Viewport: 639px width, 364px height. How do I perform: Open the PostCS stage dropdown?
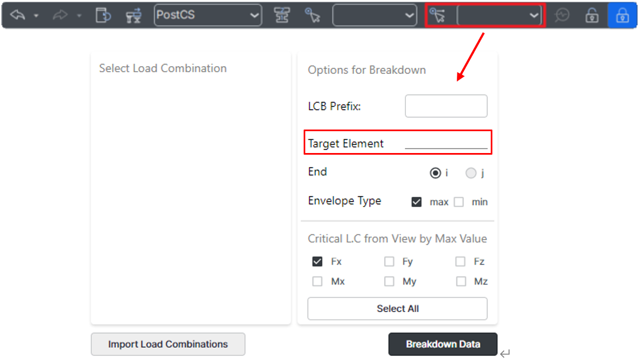208,15
